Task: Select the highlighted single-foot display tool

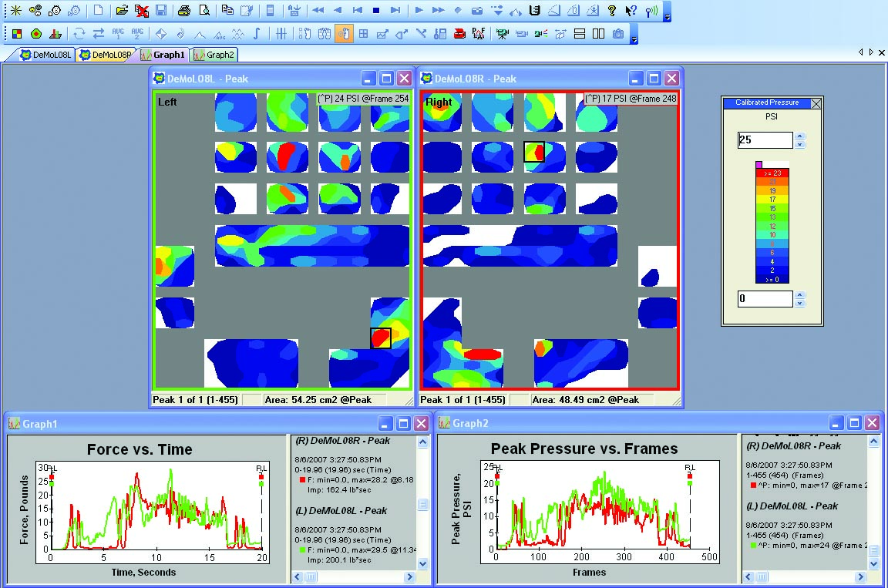Action: 343,33
